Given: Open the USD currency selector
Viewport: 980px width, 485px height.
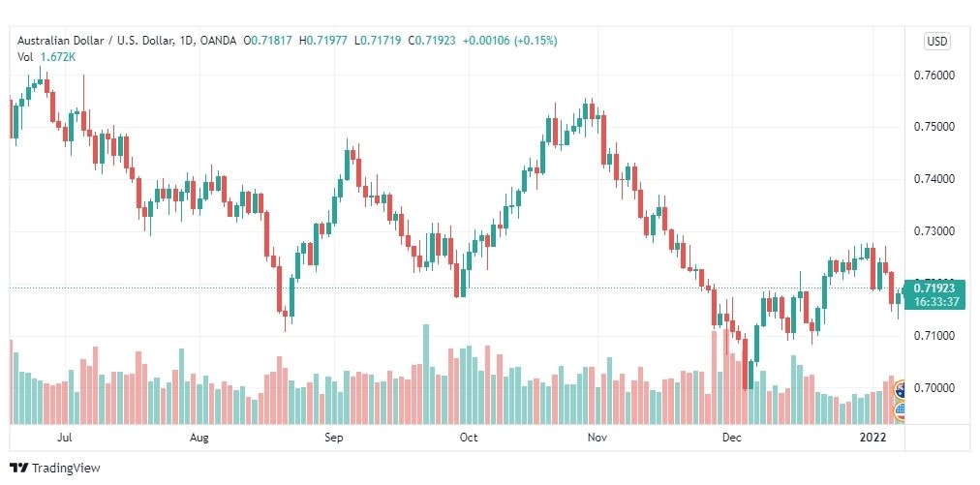Looking at the screenshot, I should 936,42.
